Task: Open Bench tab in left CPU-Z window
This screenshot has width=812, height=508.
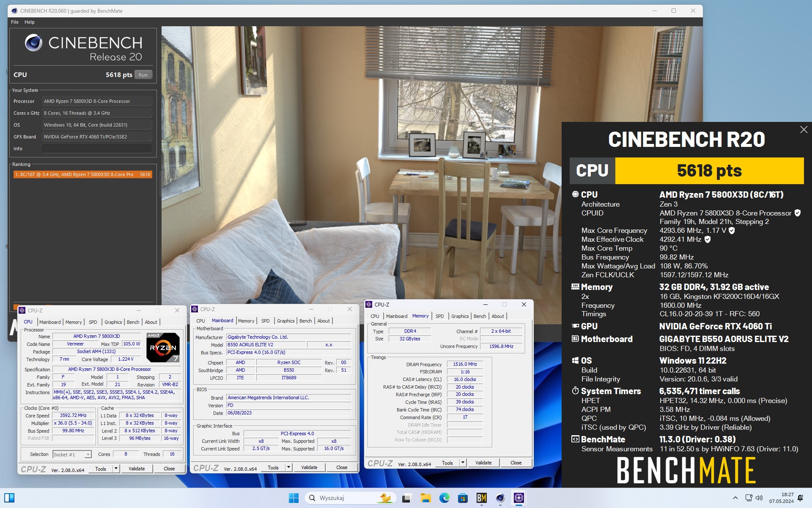Action: click(x=133, y=322)
